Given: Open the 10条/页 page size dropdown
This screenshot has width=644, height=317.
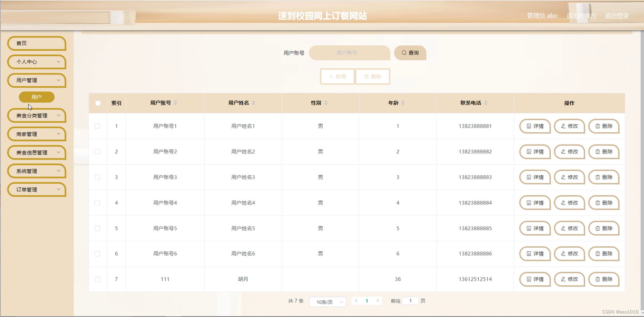Looking at the screenshot, I should (x=328, y=302).
